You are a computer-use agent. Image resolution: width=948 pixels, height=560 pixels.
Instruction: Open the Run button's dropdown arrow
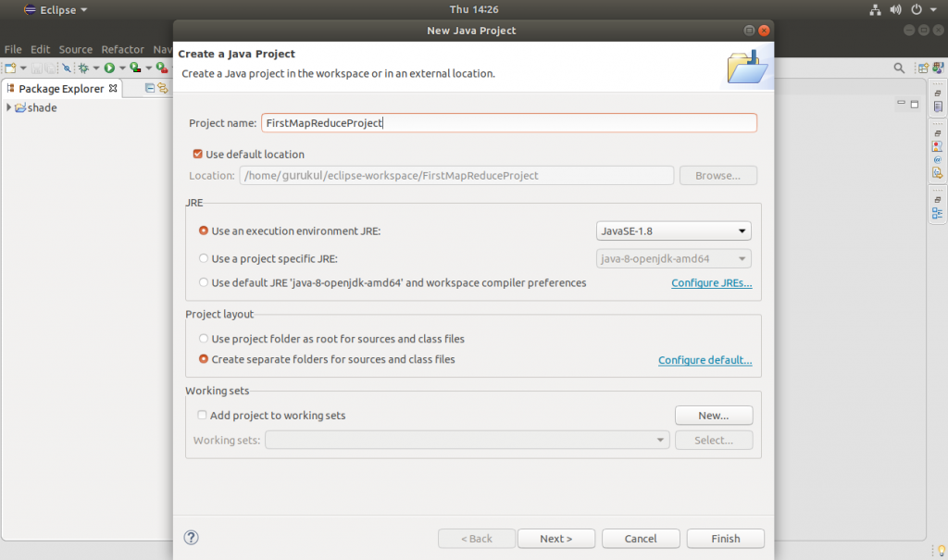click(121, 68)
